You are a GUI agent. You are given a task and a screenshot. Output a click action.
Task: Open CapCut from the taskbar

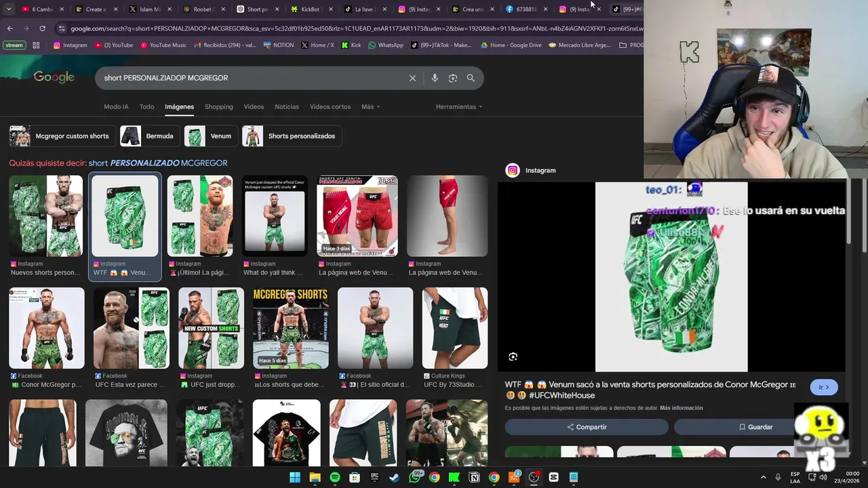point(553,477)
